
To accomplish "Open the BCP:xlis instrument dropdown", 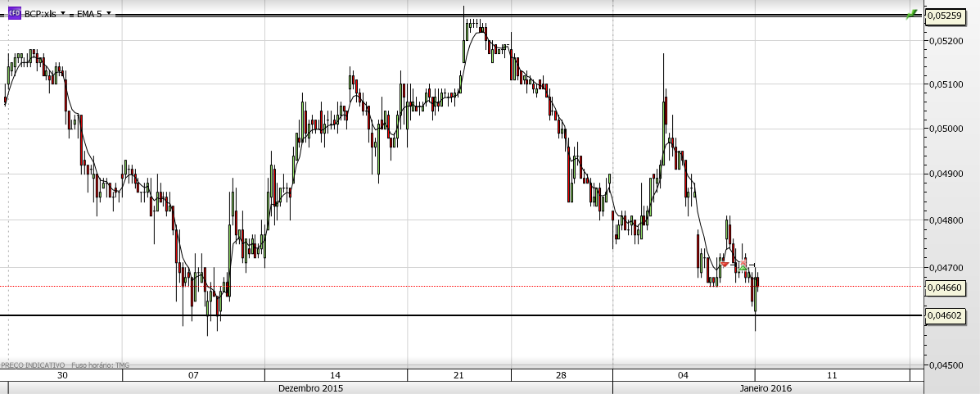I will pos(62,13).
